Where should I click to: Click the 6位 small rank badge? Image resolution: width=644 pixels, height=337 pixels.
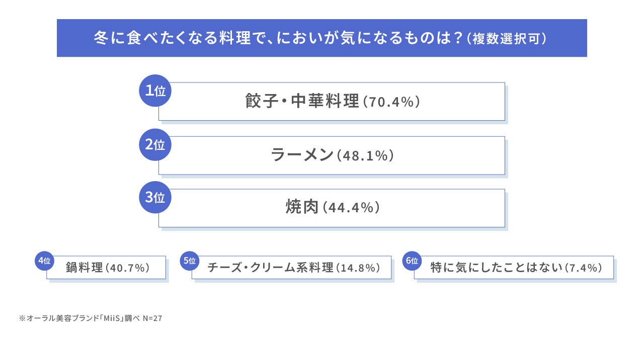412,261
